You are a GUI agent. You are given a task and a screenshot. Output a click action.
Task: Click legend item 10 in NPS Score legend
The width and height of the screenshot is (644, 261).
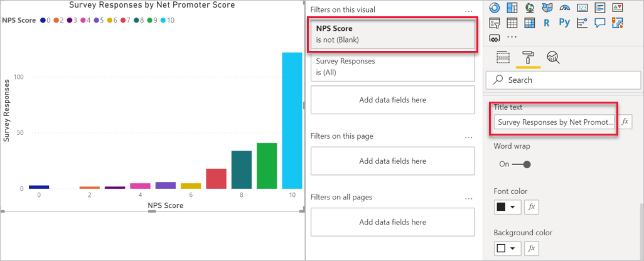click(168, 19)
